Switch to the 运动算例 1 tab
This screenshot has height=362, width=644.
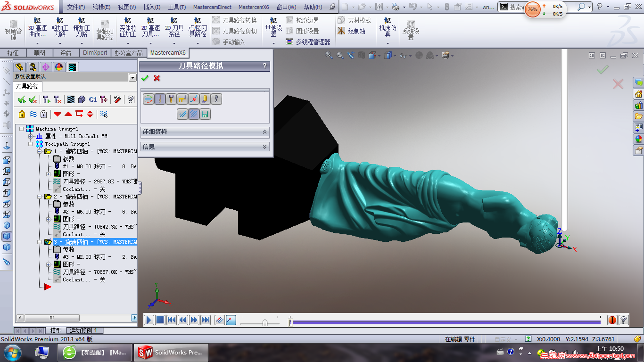83,330
